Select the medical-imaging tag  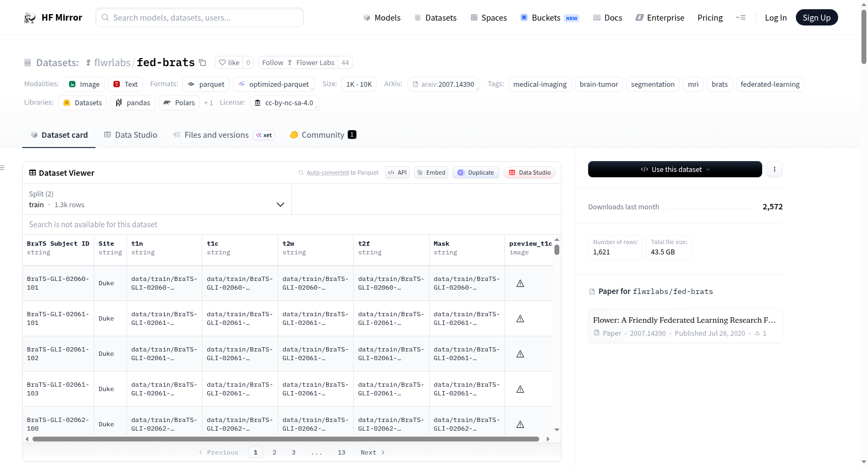pyautogui.click(x=540, y=84)
